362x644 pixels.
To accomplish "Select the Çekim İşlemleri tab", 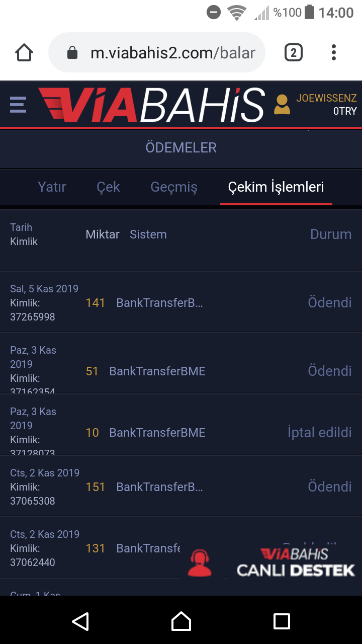I will point(276,187).
